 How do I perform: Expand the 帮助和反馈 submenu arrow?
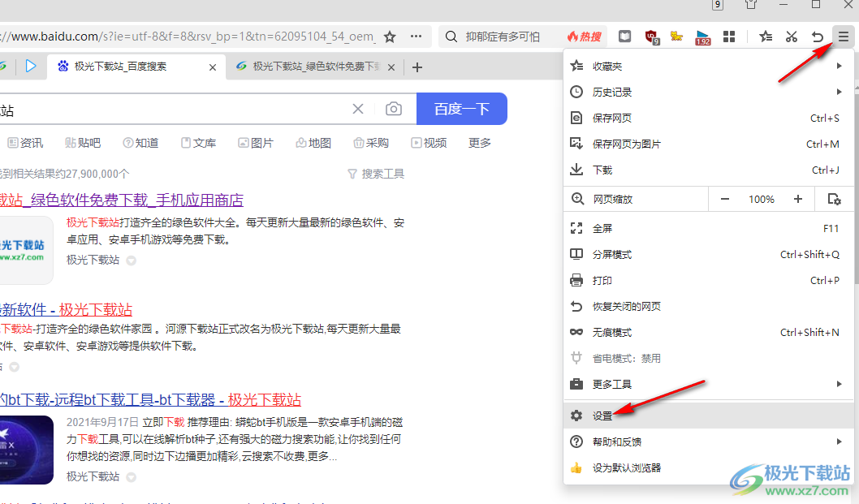[840, 442]
